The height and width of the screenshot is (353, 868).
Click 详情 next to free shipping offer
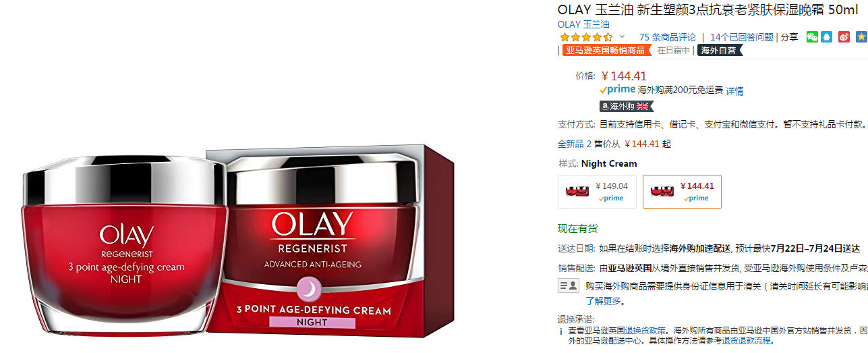point(735,90)
